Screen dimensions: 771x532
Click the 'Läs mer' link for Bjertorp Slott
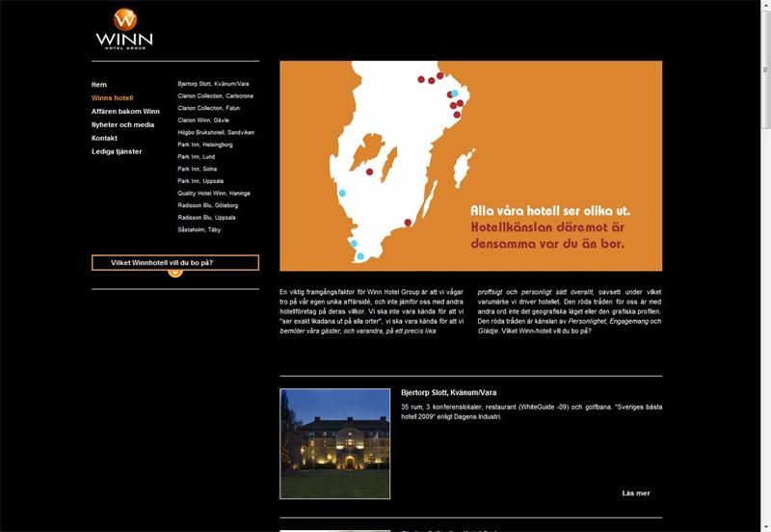(635, 493)
